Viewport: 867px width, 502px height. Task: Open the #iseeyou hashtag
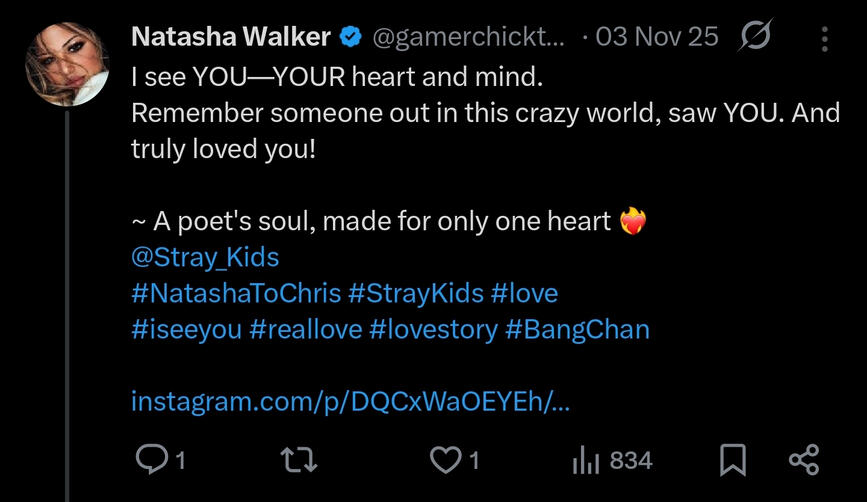click(187, 330)
